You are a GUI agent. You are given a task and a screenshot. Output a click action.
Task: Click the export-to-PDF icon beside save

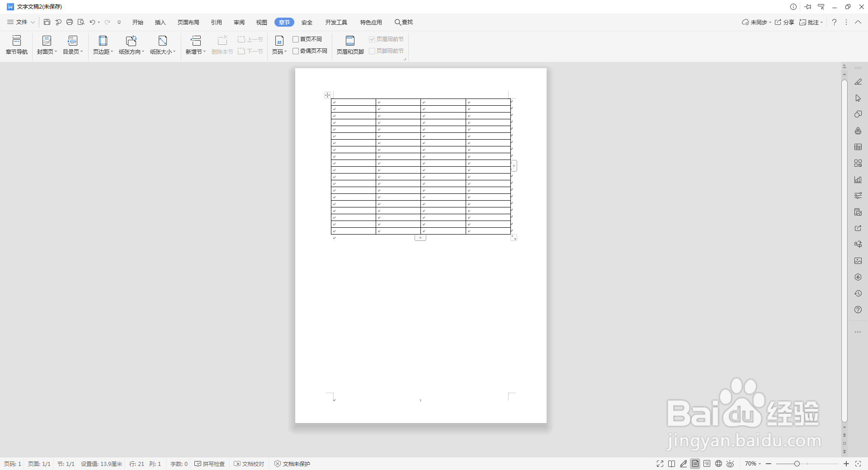pyautogui.click(x=58, y=22)
